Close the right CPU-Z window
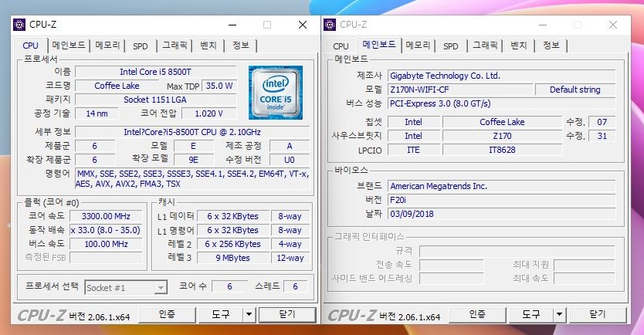This screenshot has width=644, height=335. [x=613, y=25]
